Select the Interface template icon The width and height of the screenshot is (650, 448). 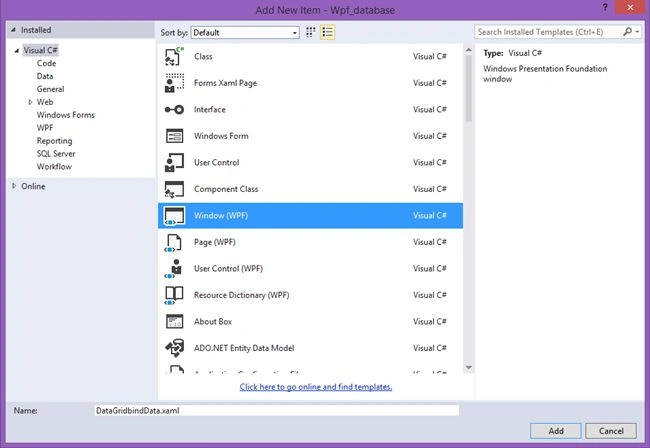pos(174,109)
